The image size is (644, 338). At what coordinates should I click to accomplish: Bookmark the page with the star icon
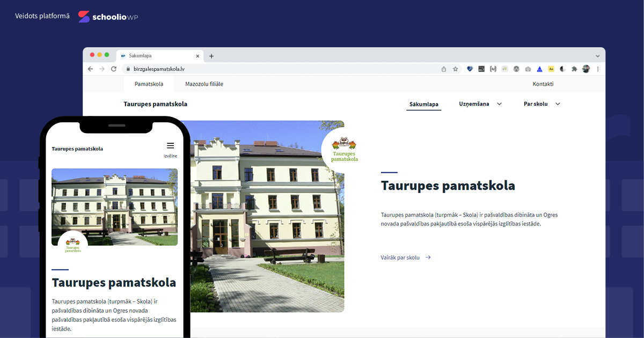coord(456,69)
